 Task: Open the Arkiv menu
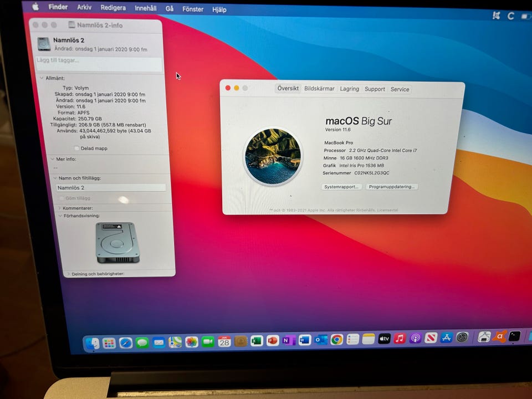pos(84,7)
